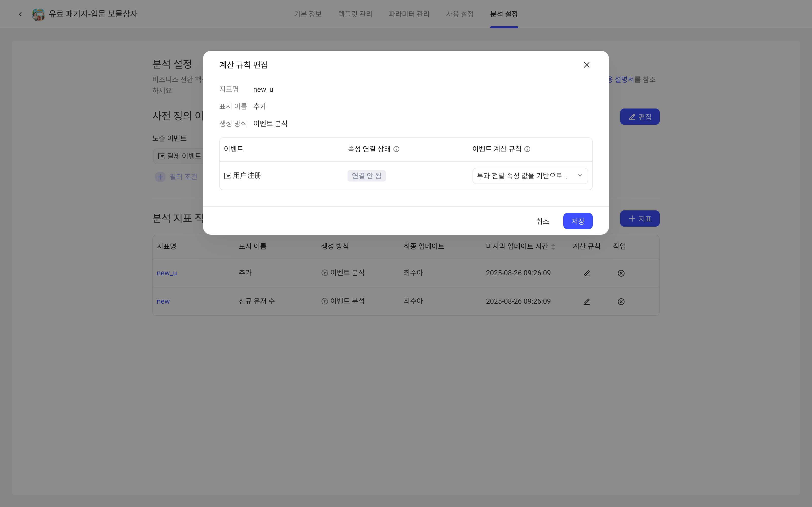Click the 연결 안 됨 status tag
This screenshot has width=812, height=507.
(366, 176)
